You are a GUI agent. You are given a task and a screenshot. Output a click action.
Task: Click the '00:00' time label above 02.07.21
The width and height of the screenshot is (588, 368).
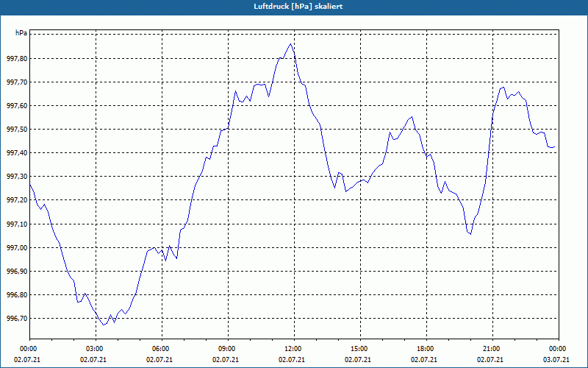click(27, 349)
